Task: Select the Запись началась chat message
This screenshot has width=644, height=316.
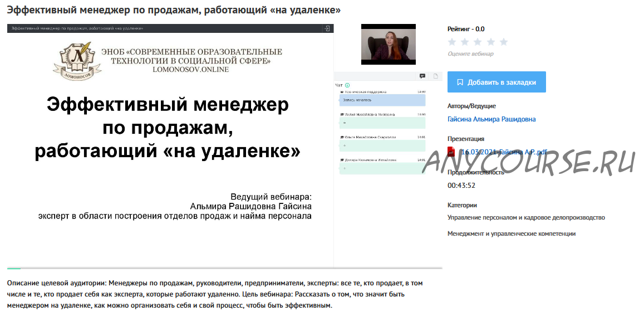Action: 382,100
